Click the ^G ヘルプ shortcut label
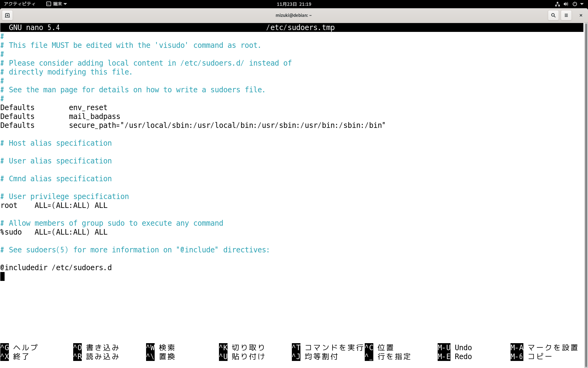The height and width of the screenshot is (368, 588). (19, 347)
